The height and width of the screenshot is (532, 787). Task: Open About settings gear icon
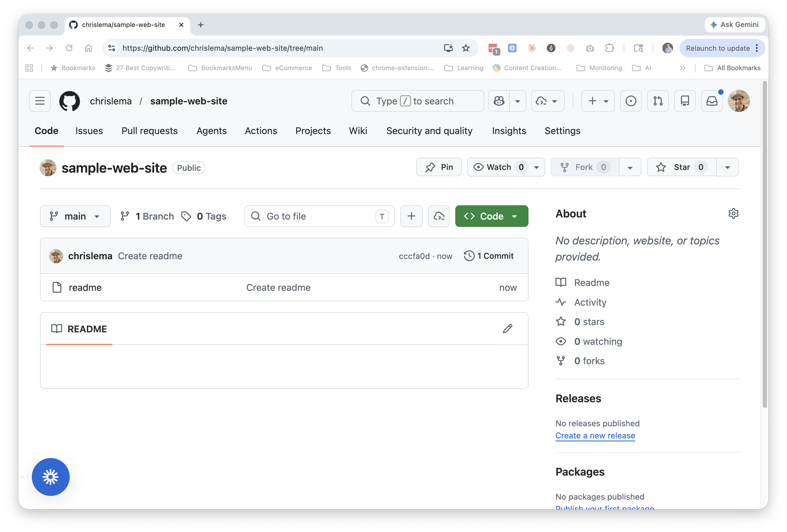click(x=733, y=214)
